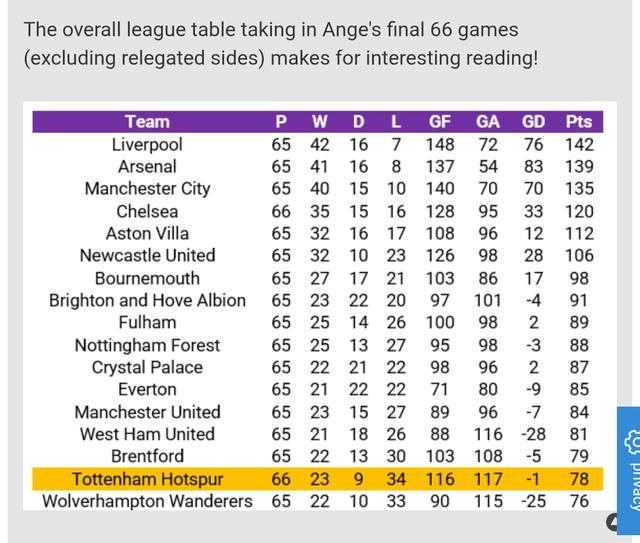The width and height of the screenshot is (640, 543).
Task: Click the dark scroll-up arrow icon
Action: (x=613, y=523)
